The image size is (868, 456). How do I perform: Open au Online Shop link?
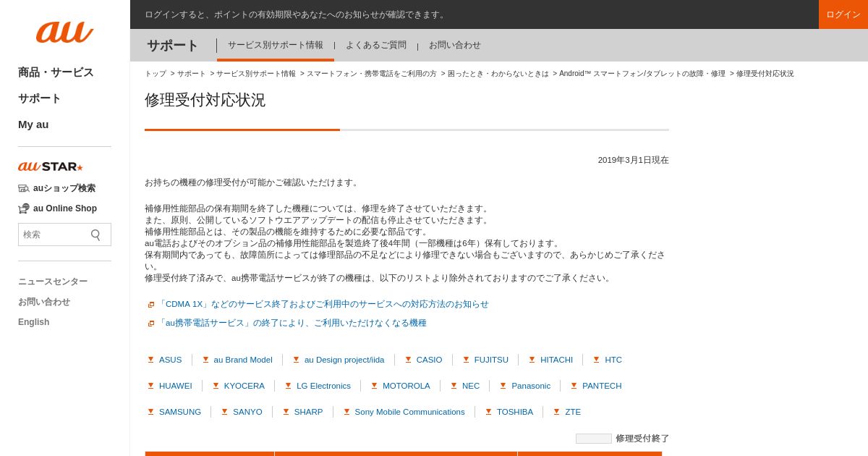65,208
